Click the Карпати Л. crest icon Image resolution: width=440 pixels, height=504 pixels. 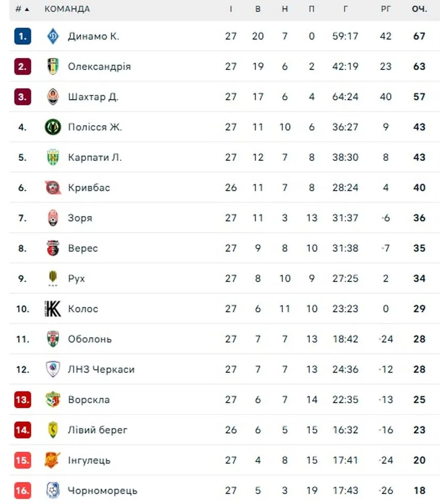click(53, 157)
